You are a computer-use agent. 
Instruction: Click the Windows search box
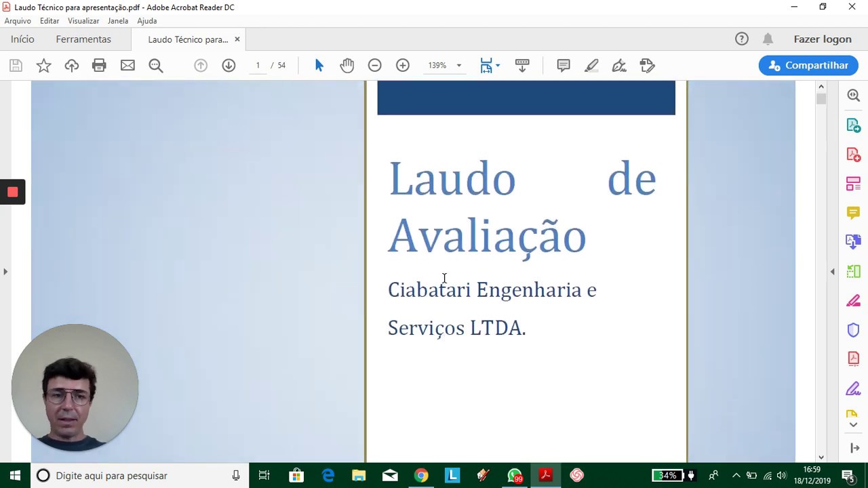click(140, 476)
